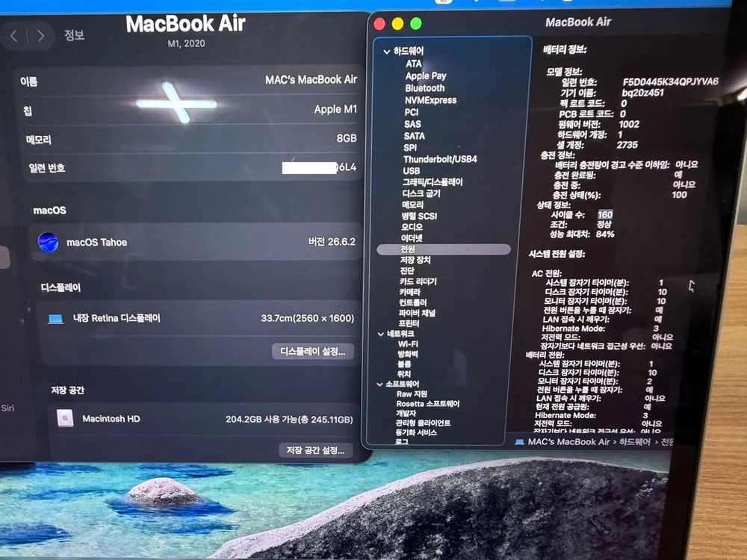Close the System Information window
Viewport: 747px width, 560px height.
tap(379, 24)
